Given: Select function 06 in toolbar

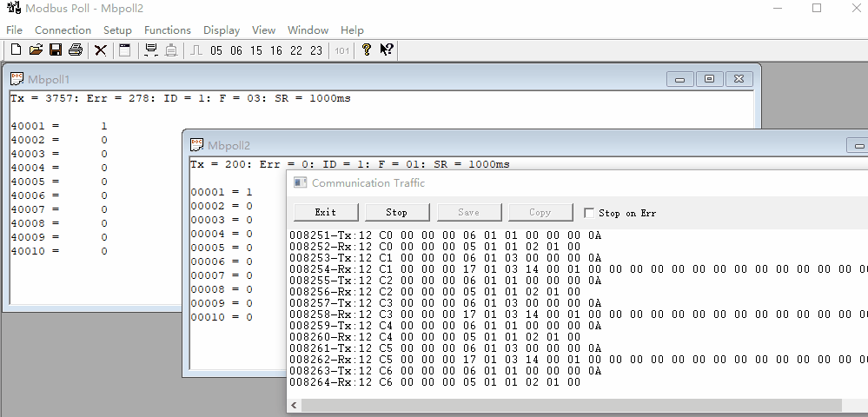Looking at the screenshot, I should [236, 50].
